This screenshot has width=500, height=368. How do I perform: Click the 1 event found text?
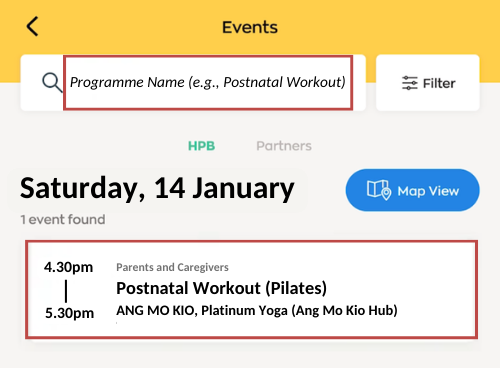pyautogui.click(x=63, y=220)
